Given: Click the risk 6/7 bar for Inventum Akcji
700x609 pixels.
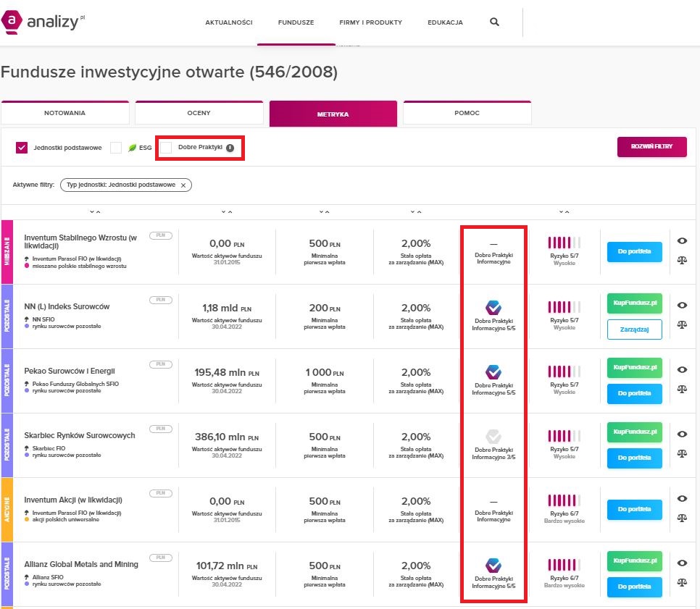Looking at the screenshot, I should [564, 500].
